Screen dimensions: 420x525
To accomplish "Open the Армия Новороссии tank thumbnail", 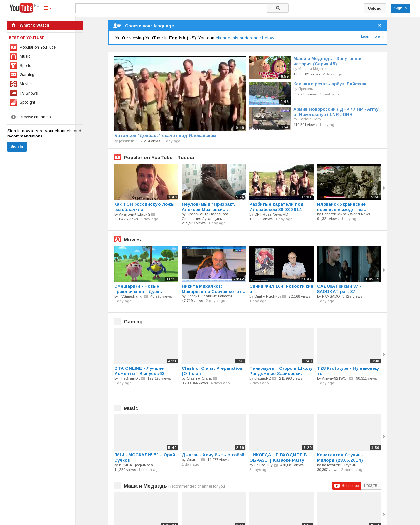I will tap(270, 118).
